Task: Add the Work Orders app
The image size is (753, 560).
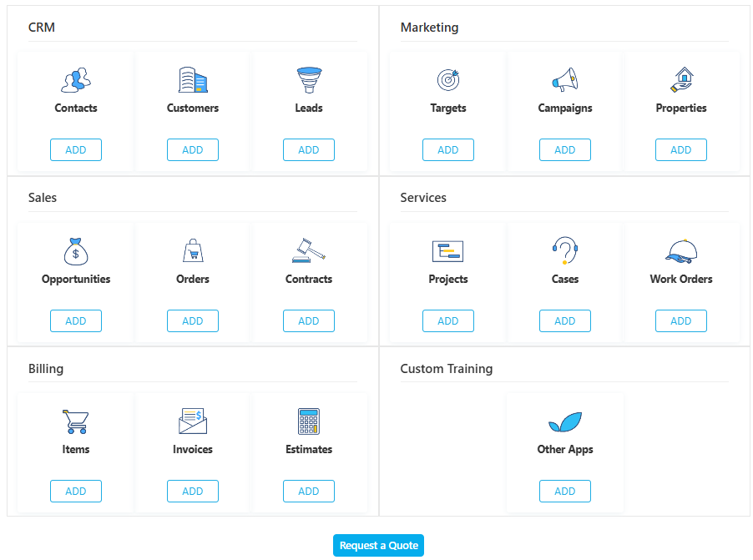Action: click(x=681, y=320)
